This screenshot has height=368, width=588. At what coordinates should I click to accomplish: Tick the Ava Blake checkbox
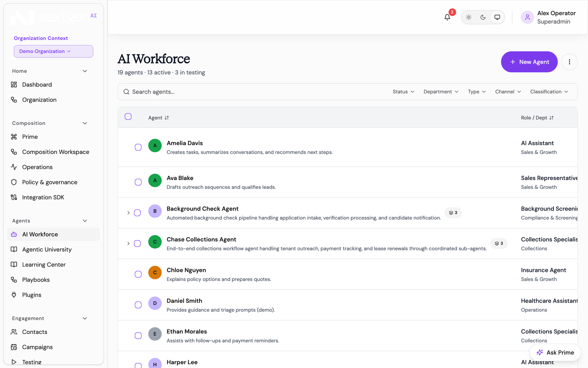pos(138,182)
